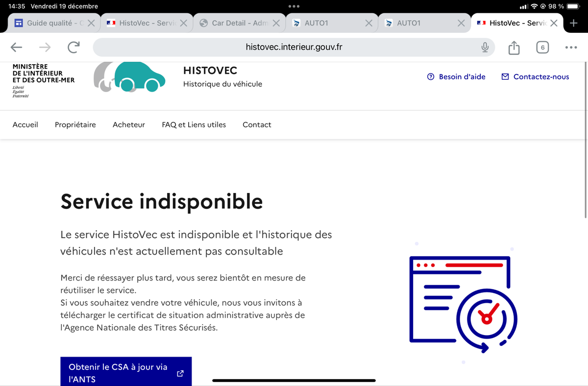Switch to the Guide qualité tab

pyautogui.click(x=49, y=23)
